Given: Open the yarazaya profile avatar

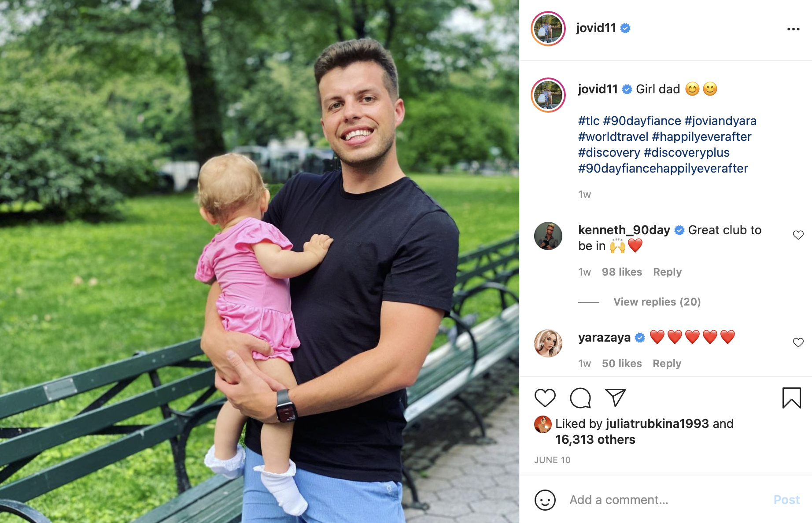Looking at the screenshot, I should coord(548,343).
